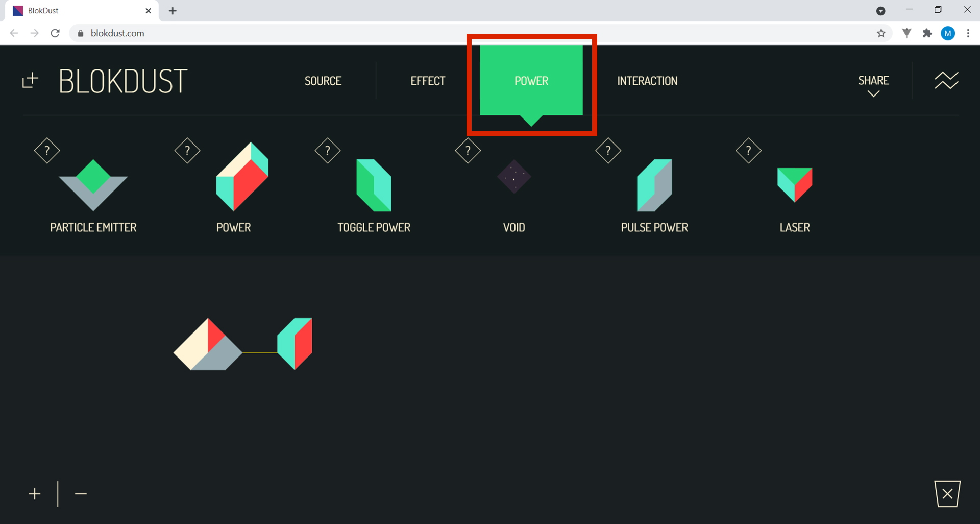Expand the Share dropdown
Screen dimensions: 980x524
coord(873,85)
